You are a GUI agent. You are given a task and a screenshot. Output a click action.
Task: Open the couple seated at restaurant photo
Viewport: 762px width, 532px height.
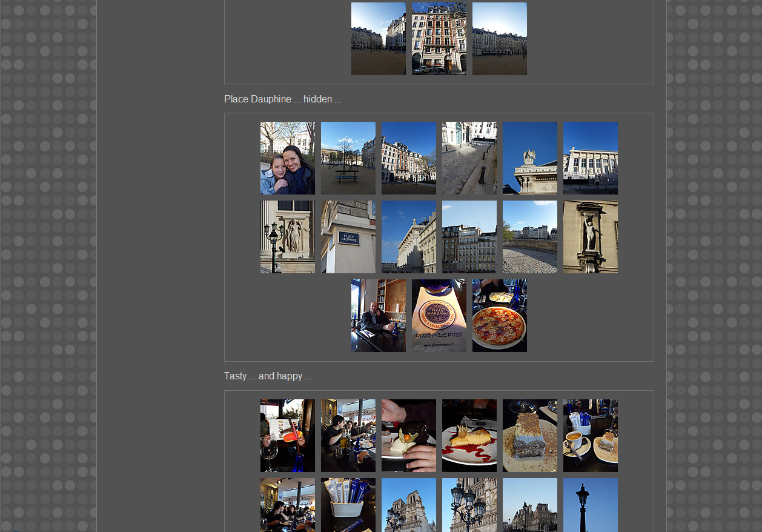378,316
